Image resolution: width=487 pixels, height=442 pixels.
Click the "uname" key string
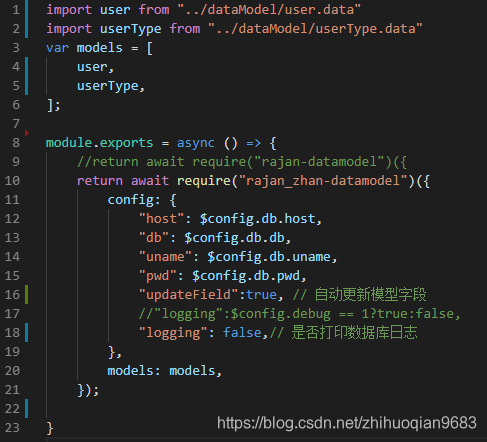[165, 257]
